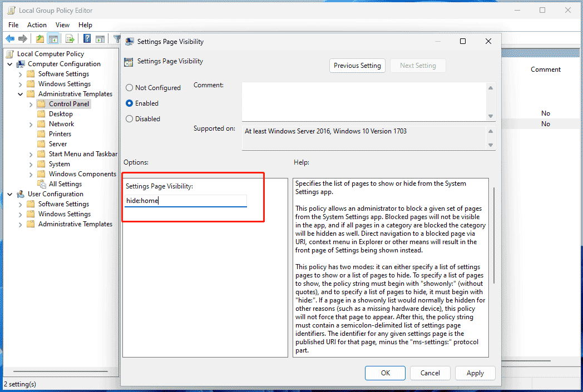583x392 pixels.
Task: Select the Not Configured radio button
Action: (x=130, y=88)
